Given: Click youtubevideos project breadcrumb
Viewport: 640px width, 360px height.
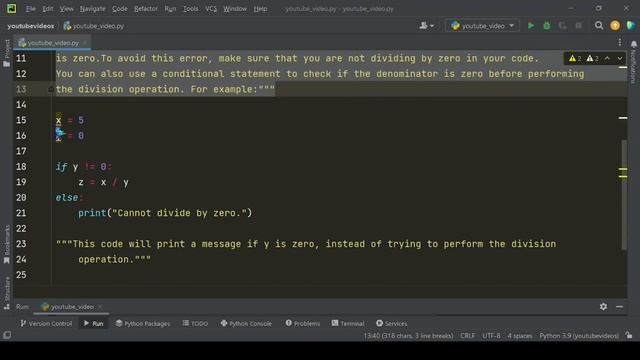Looking at the screenshot, I should [31, 26].
